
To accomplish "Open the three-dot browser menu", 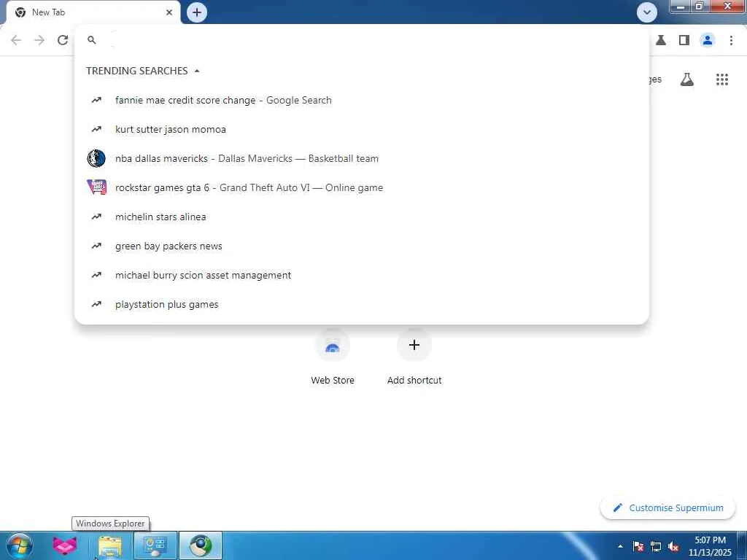I will 731,40.
